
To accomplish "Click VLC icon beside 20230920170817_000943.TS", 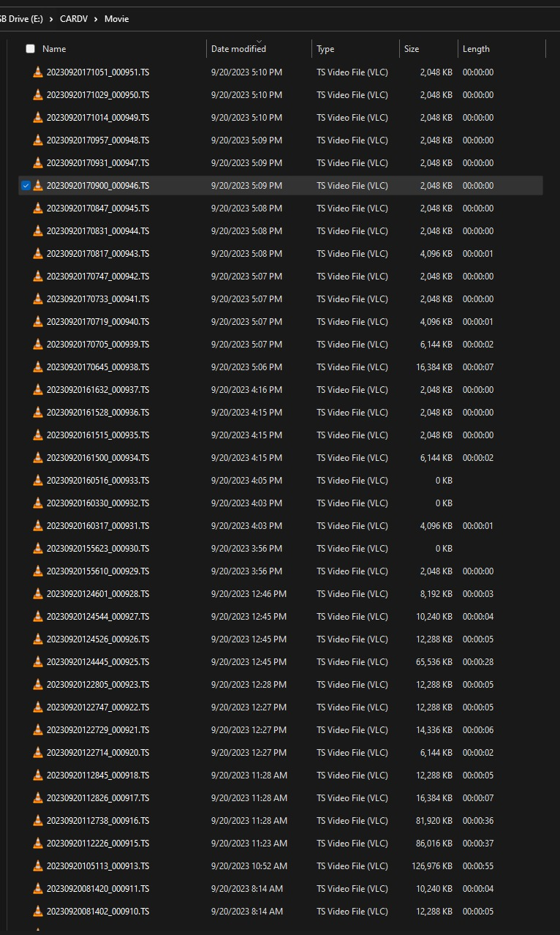I will pos(38,254).
